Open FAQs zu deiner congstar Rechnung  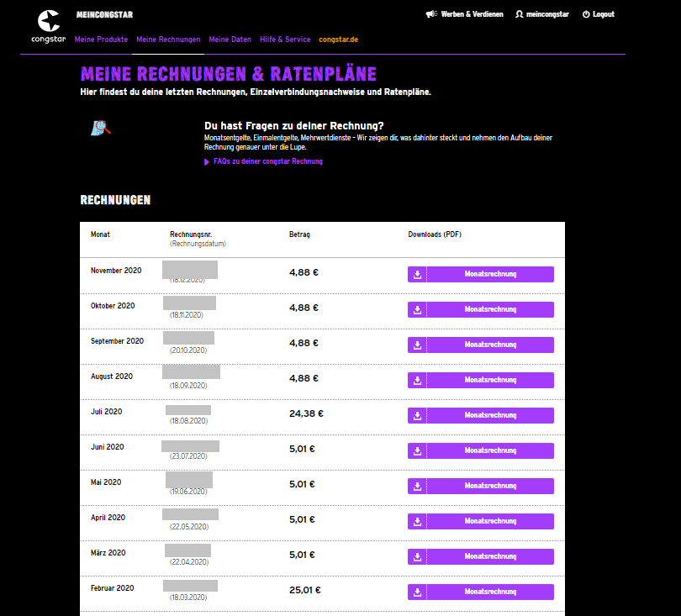point(267,161)
